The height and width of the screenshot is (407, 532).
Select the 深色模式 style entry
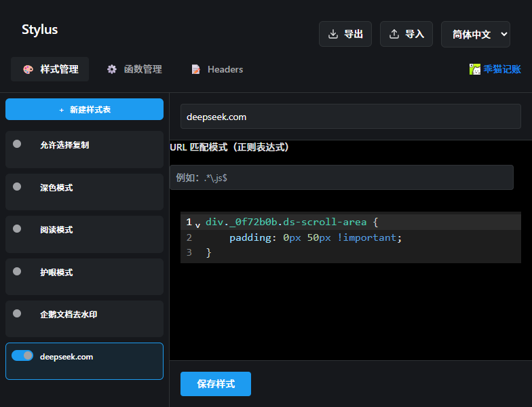point(84,192)
